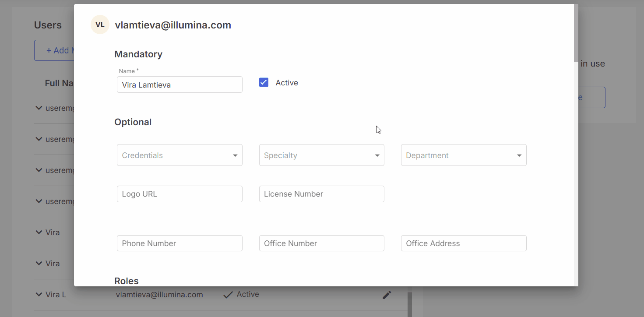Click into the Logo URL field

click(x=179, y=194)
